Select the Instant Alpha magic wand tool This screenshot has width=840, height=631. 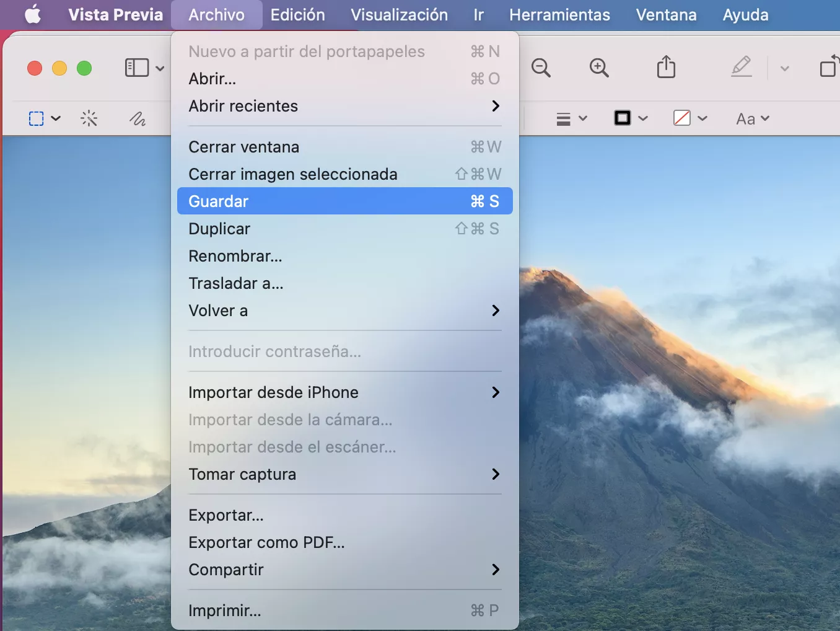[89, 118]
